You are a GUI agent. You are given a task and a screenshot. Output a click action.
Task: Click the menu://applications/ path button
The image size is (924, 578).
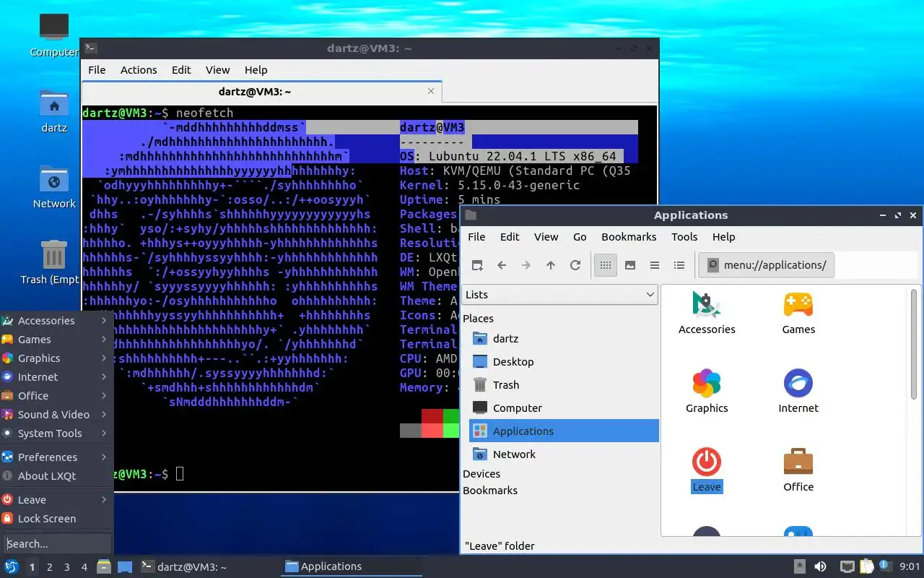(767, 265)
